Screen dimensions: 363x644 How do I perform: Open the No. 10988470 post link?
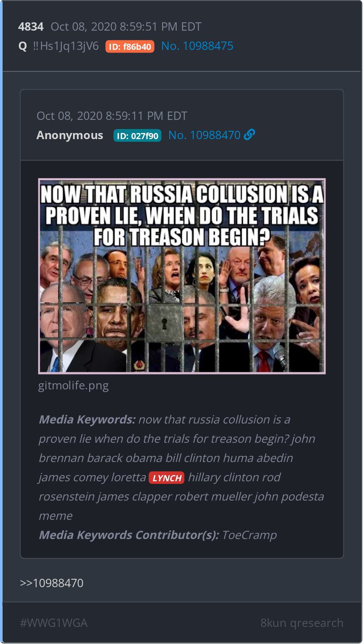point(205,135)
